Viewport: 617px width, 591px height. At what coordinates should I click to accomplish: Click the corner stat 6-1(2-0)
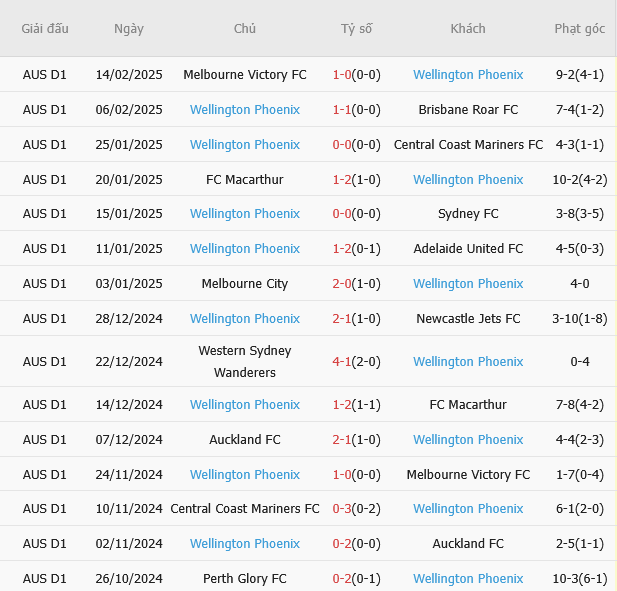tap(580, 509)
